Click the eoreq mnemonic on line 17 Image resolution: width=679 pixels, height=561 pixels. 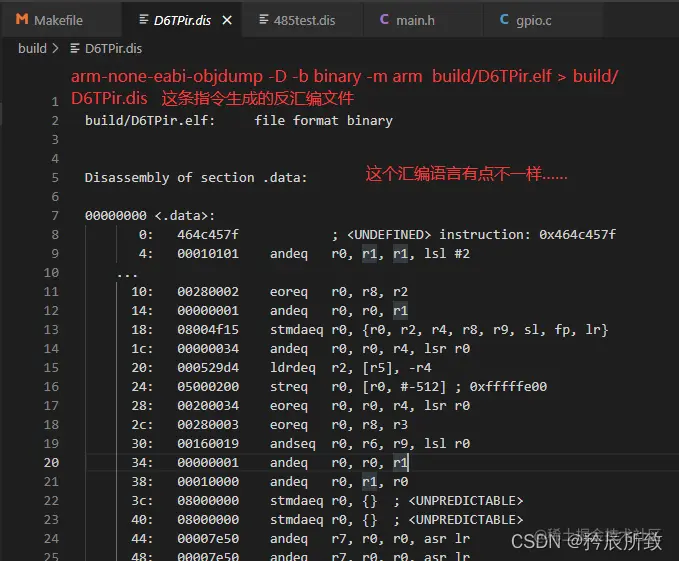point(289,406)
